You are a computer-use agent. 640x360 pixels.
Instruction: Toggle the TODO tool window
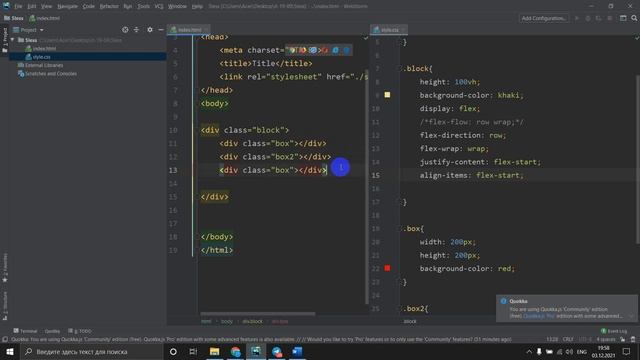click(x=80, y=331)
